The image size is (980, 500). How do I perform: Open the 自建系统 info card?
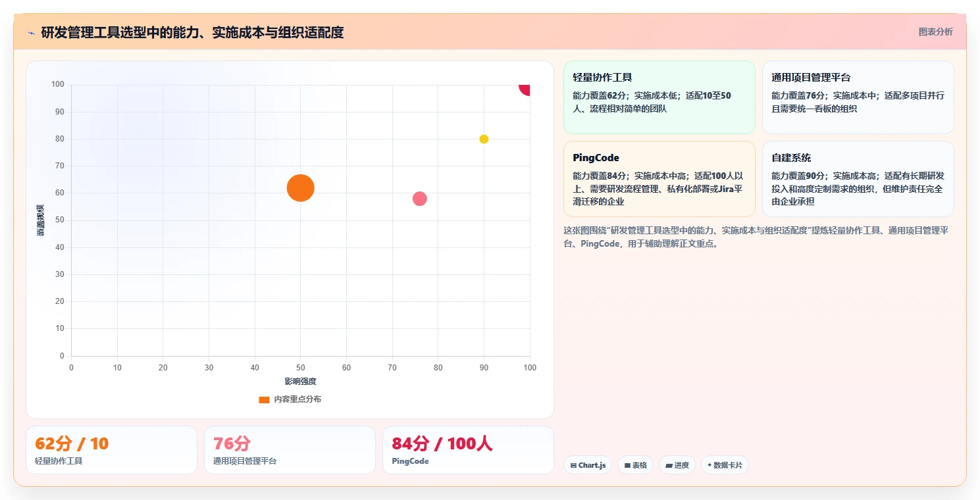click(x=858, y=179)
